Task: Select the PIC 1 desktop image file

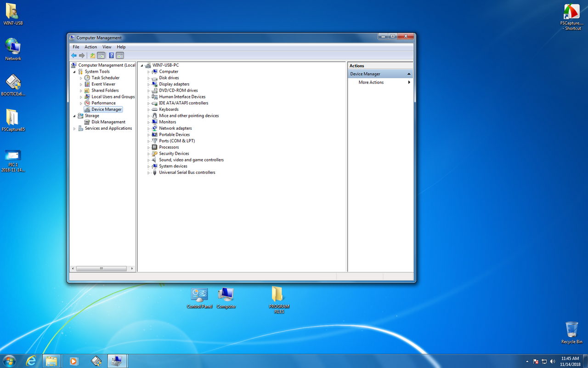Action: click(x=13, y=161)
